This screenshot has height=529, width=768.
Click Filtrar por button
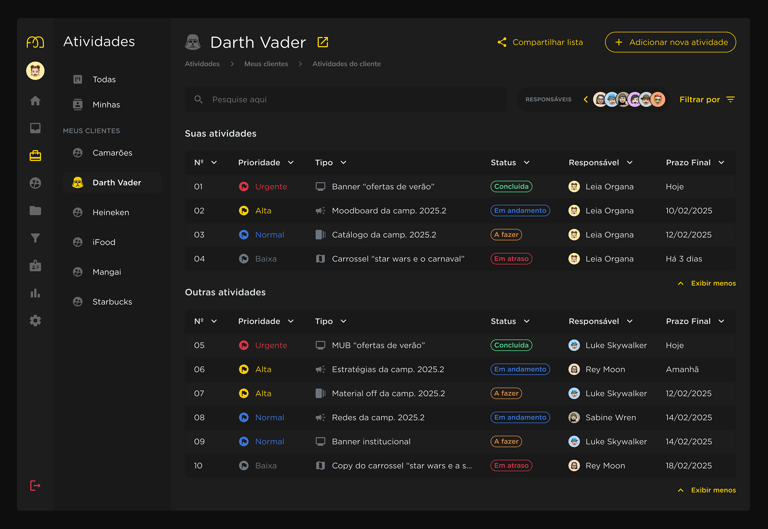[707, 99]
